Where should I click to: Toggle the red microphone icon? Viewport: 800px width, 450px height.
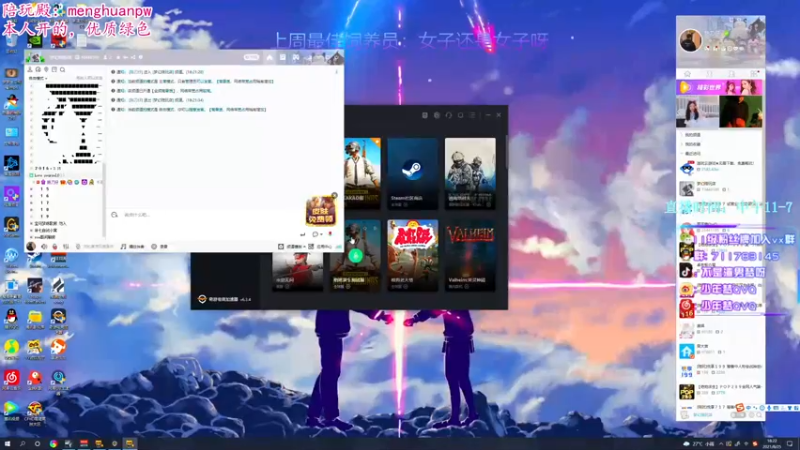click(x=55, y=246)
